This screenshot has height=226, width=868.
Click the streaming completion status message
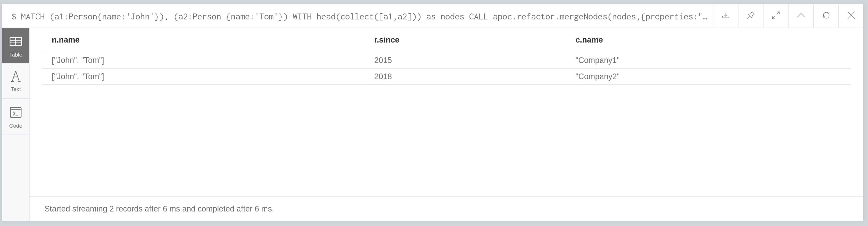click(x=159, y=209)
